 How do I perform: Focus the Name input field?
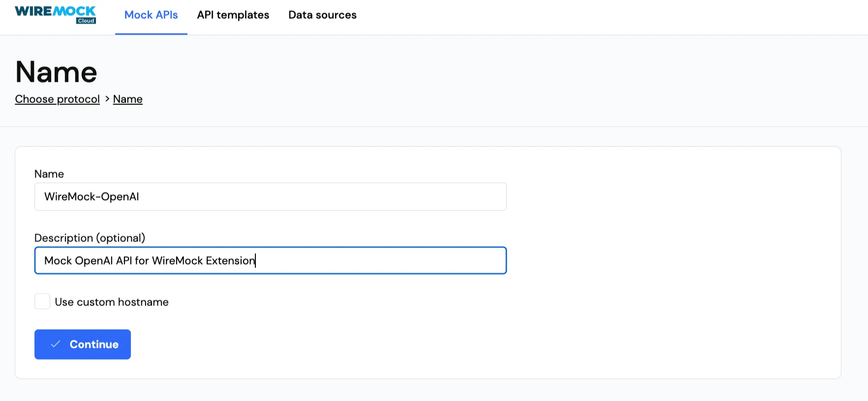pos(270,197)
